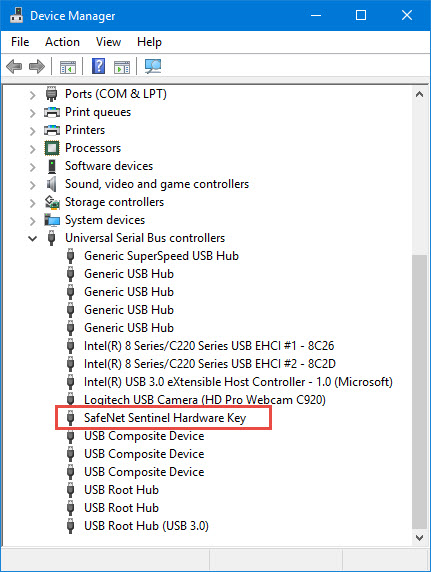Open the Help question mark icon
The height and width of the screenshot is (572, 431).
(x=99, y=66)
